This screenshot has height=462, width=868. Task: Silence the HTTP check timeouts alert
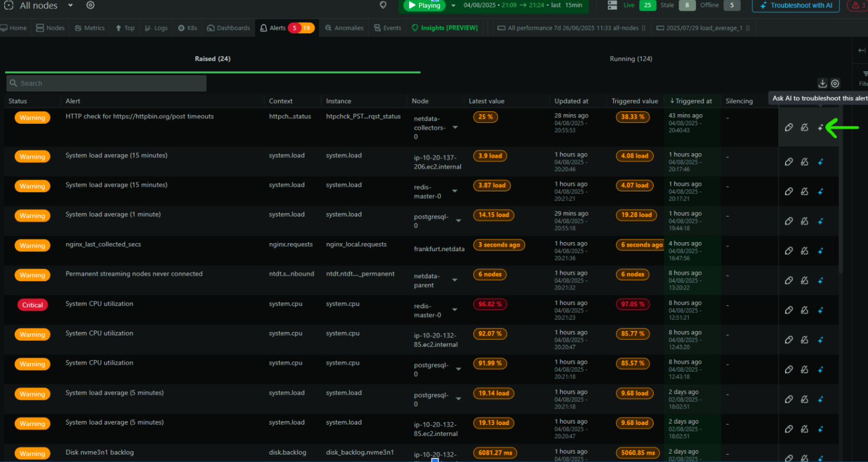pos(804,128)
